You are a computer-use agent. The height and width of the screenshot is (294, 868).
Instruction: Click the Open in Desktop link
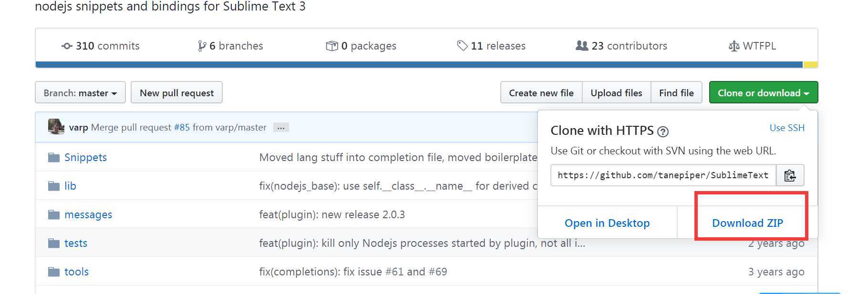[607, 223]
